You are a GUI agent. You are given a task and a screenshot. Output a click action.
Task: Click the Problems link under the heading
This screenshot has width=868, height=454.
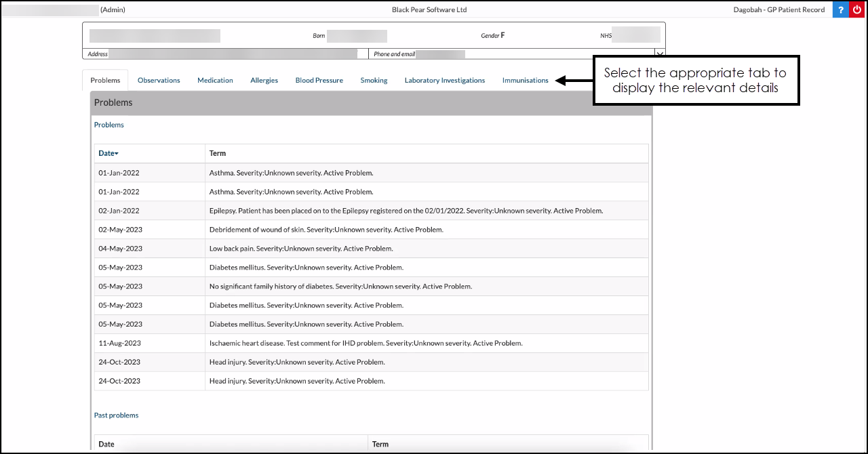(x=109, y=125)
